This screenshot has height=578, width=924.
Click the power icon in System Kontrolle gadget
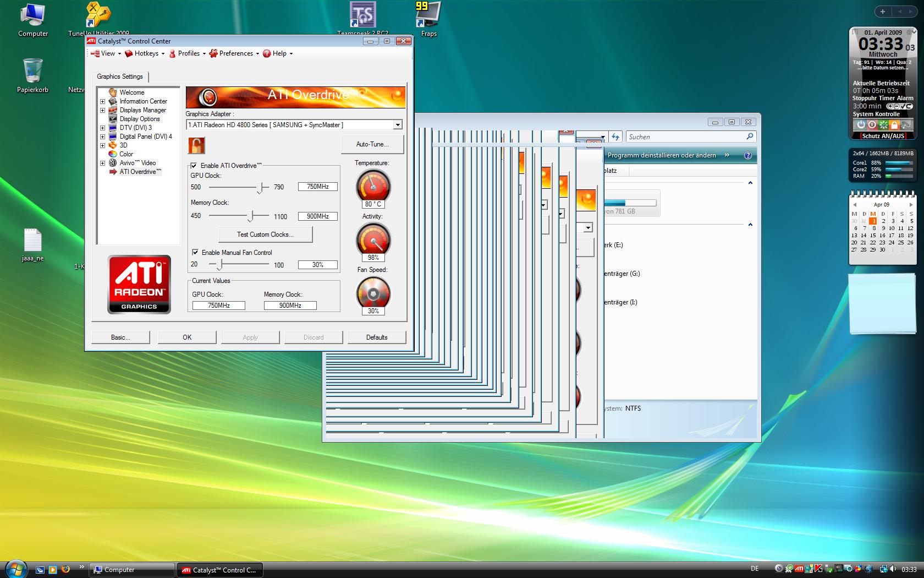[x=861, y=125]
